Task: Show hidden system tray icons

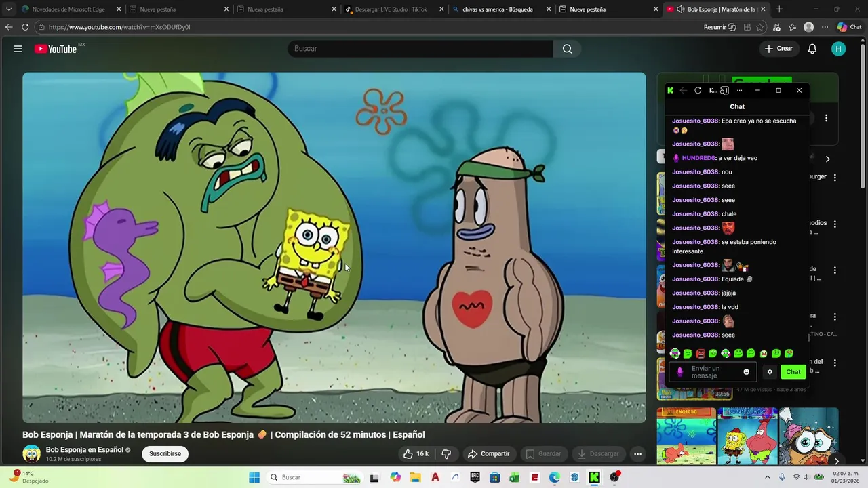Action: click(768, 477)
